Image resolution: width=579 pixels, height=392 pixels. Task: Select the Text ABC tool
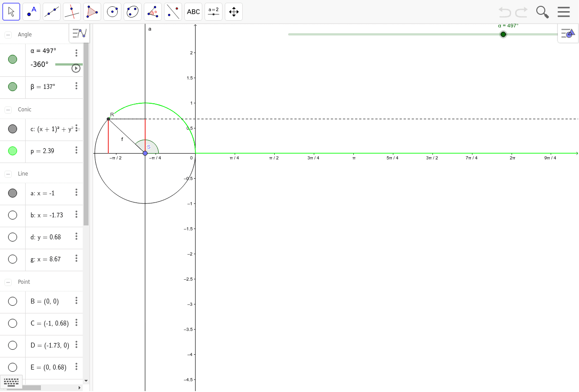click(x=193, y=12)
